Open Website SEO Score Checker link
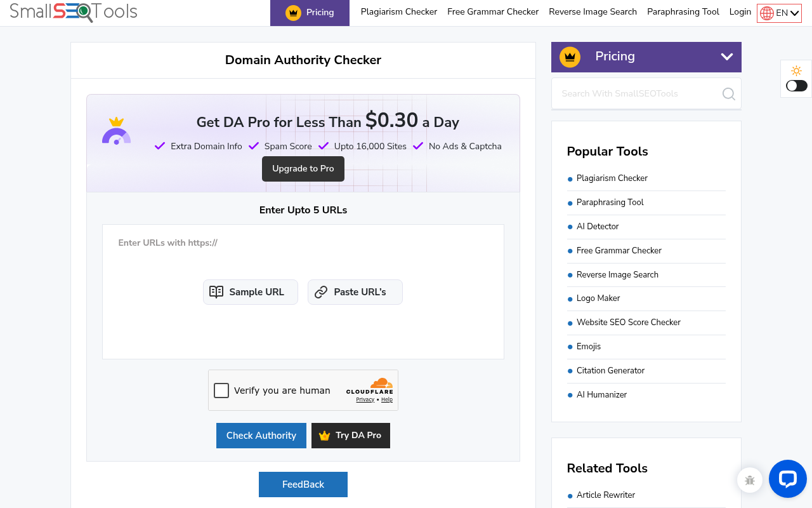 (629, 323)
